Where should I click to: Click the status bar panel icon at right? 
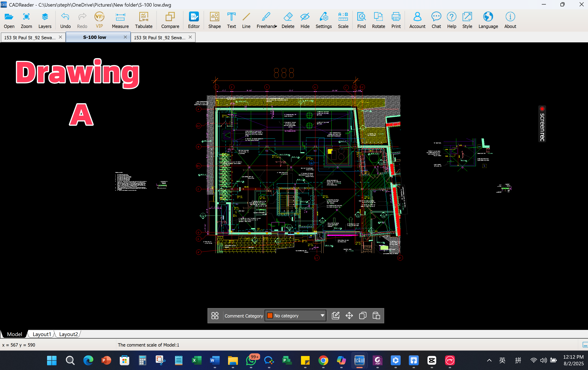(x=585, y=345)
